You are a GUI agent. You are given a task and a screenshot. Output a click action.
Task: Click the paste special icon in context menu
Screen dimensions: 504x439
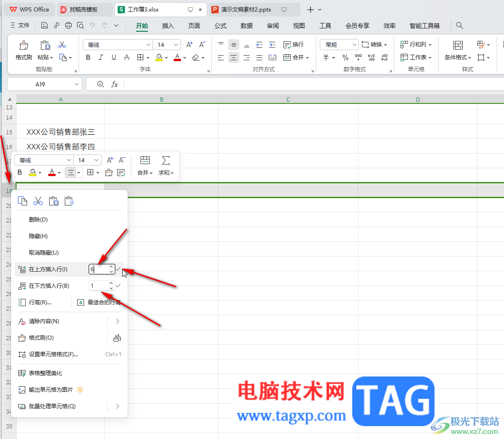coord(69,201)
